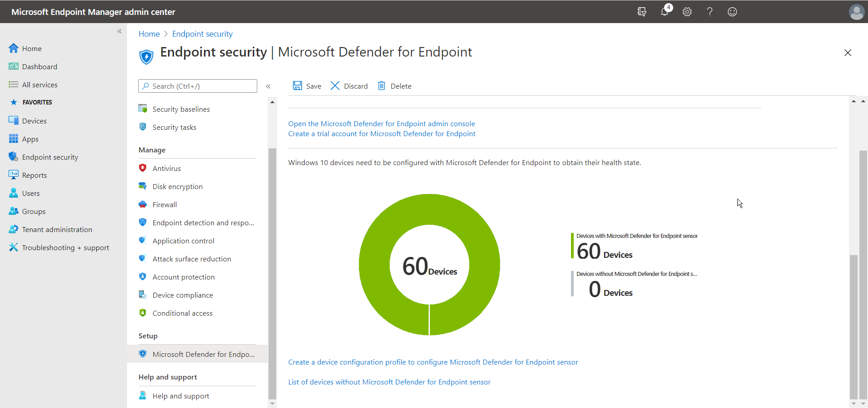Screen dimensions: 868x408
Task: Click the Antivirus shield icon
Action: [143, 168]
